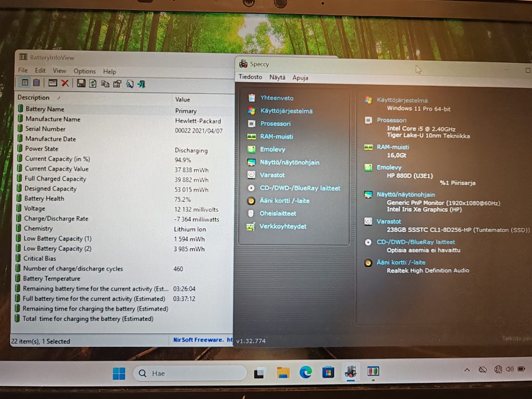Image resolution: width=532 pixels, height=399 pixels.
Task: Open the RAM-muisti heading link in Speccy summary
Action: point(393,147)
